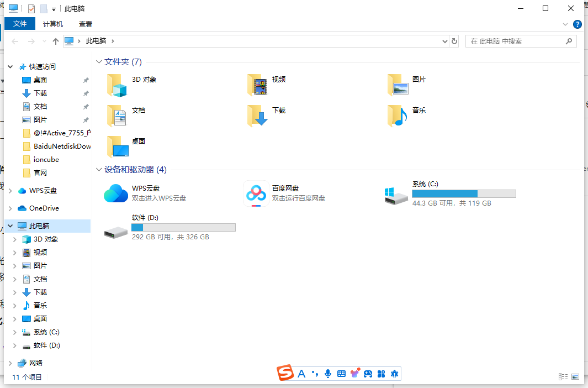The image size is (588, 388).
Task: Collapse the 设备和驱动器 (4) section
Action: pos(99,170)
